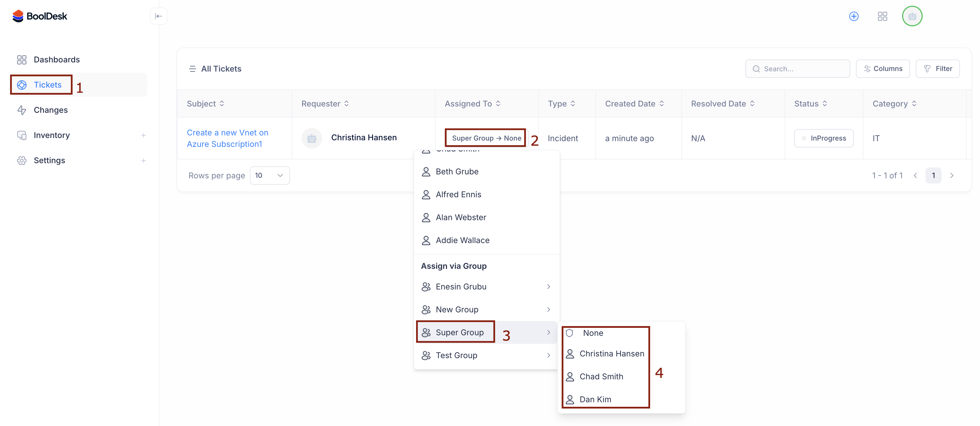
Task: Open the green user avatar menu
Action: coord(912,16)
